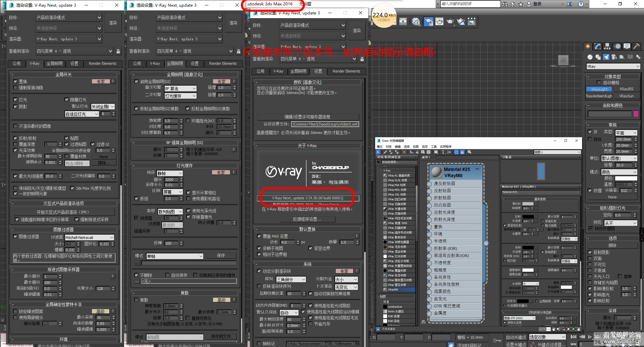Screen dimensions: 644x347
Task: Toggle the key mode key icon in status bar
Action: coord(497,341)
